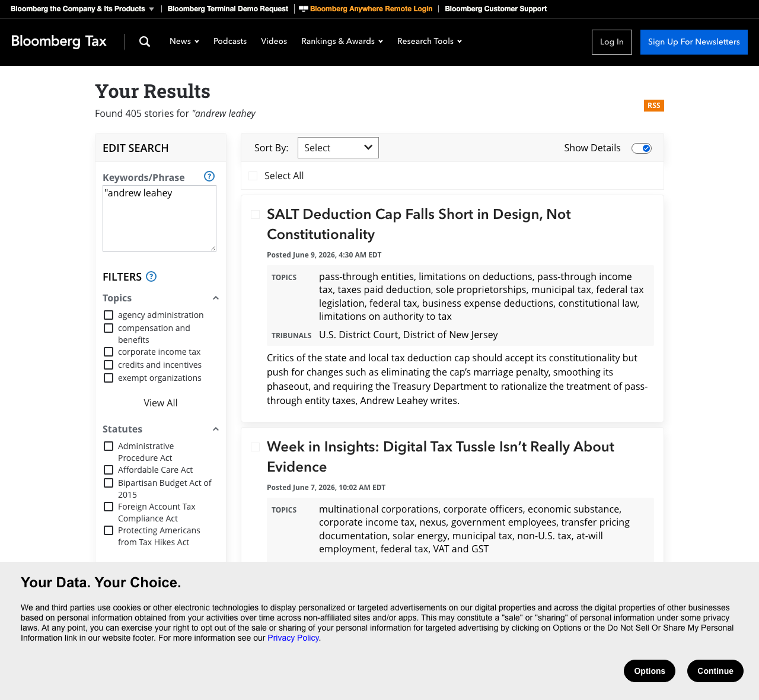Screen dimensions: 759x700
Task: Click remote login icon beside Bloomberg Anywhere
Action: [x=304, y=9]
